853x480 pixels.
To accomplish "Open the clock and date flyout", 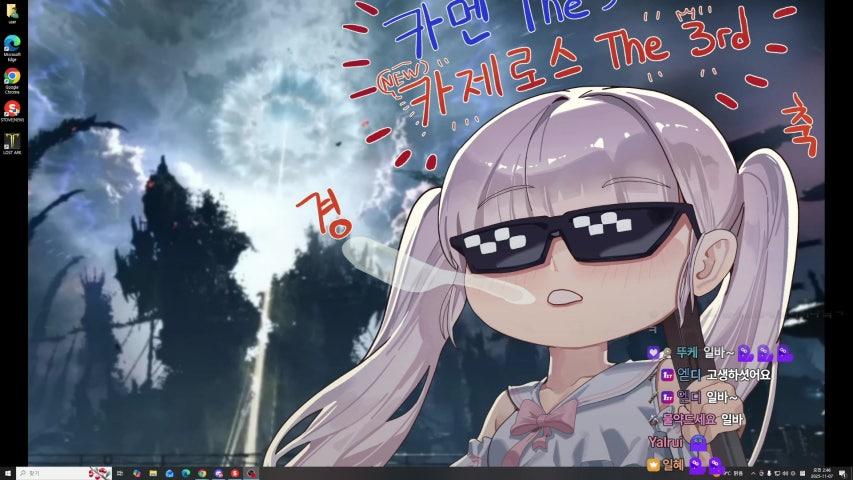I will coord(822,473).
